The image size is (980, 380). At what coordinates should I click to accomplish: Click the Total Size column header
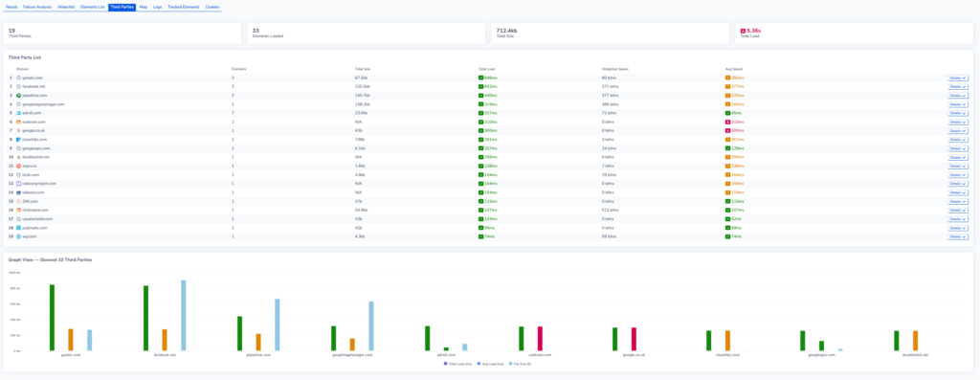click(363, 69)
